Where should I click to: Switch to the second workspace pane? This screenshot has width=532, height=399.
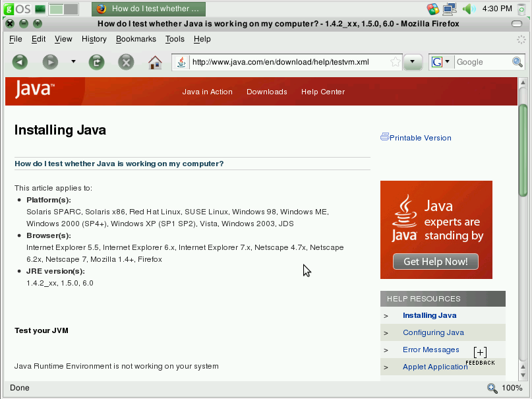click(71, 9)
